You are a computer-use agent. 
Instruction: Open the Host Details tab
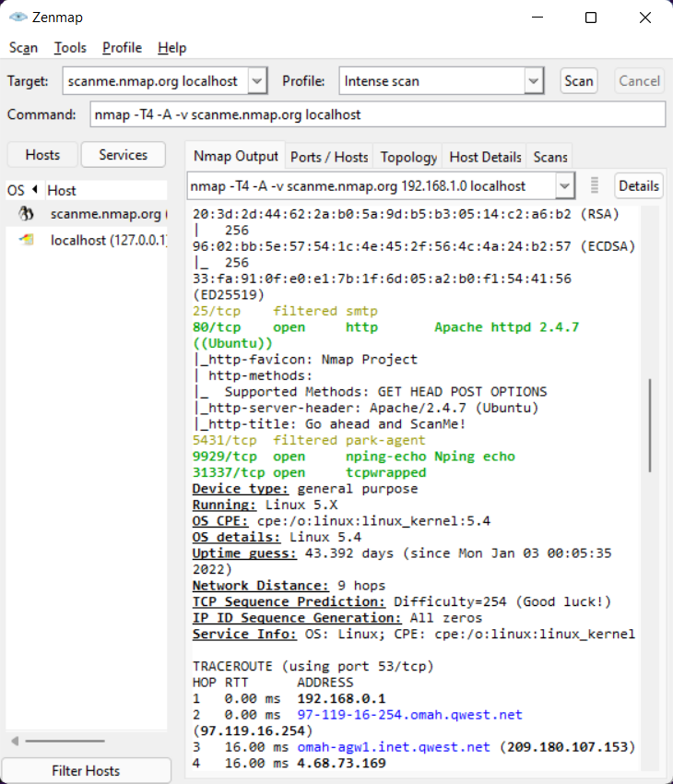pyautogui.click(x=486, y=157)
